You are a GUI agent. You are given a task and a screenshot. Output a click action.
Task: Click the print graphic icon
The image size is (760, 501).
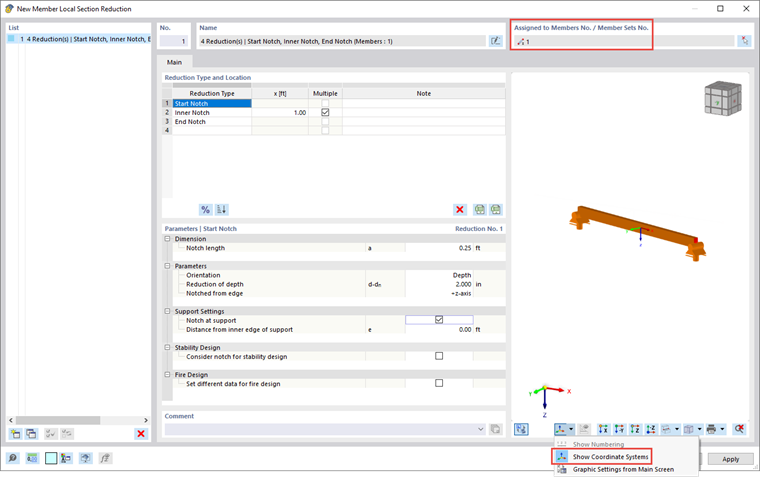(712, 429)
